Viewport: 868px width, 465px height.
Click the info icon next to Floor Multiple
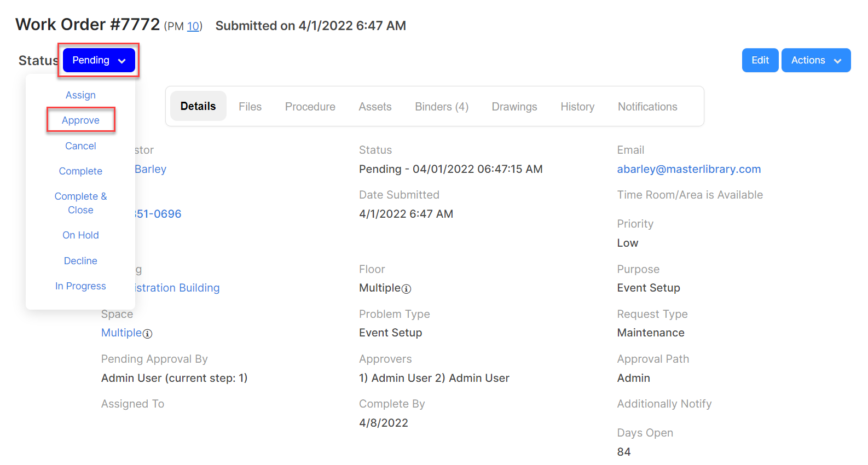406,289
